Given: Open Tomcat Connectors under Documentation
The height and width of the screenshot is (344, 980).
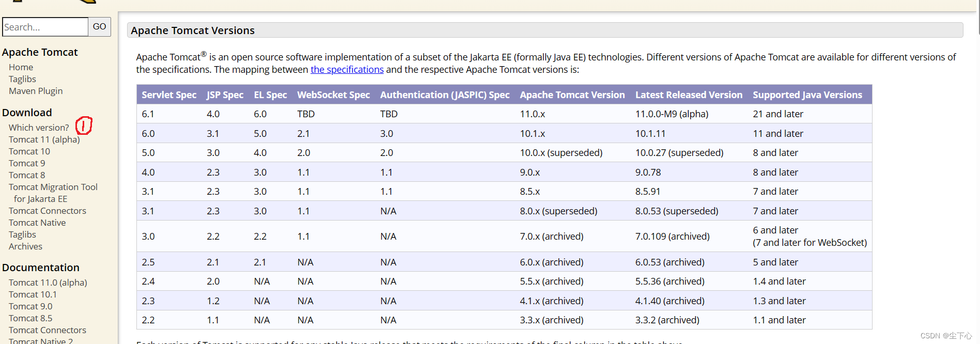Looking at the screenshot, I should point(48,330).
